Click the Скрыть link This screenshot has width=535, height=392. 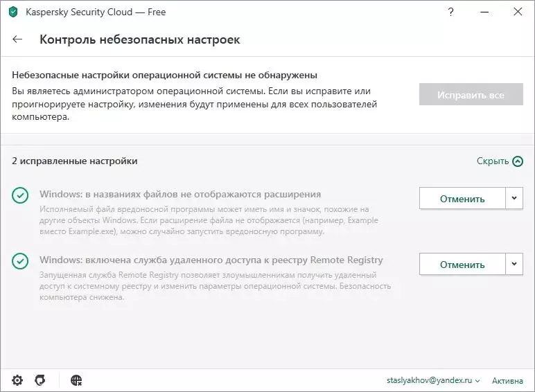492,161
